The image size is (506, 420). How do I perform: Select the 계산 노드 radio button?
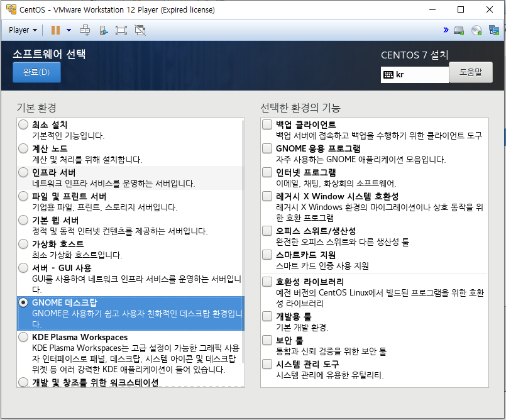23,148
